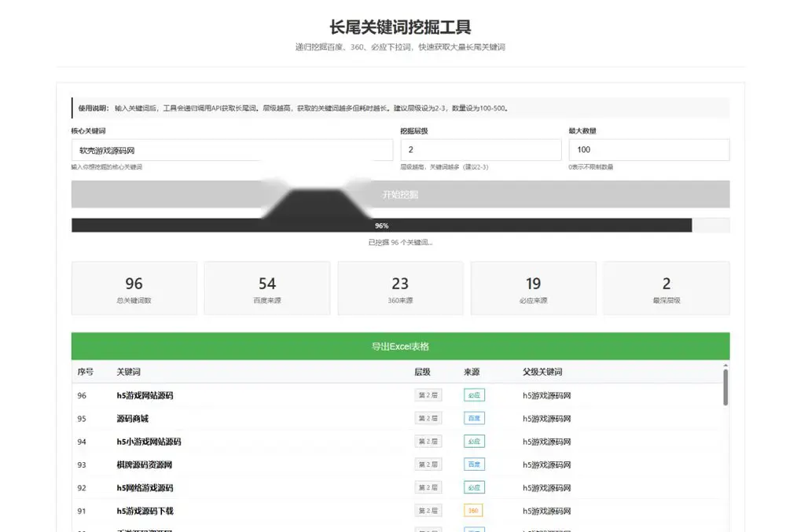Click the results table vertical scrollbar thumb
Image resolution: width=786 pixels, height=532 pixels.
(x=725, y=387)
